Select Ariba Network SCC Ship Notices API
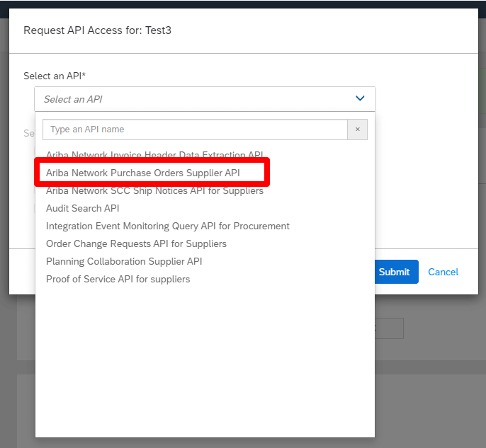 [x=154, y=190]
